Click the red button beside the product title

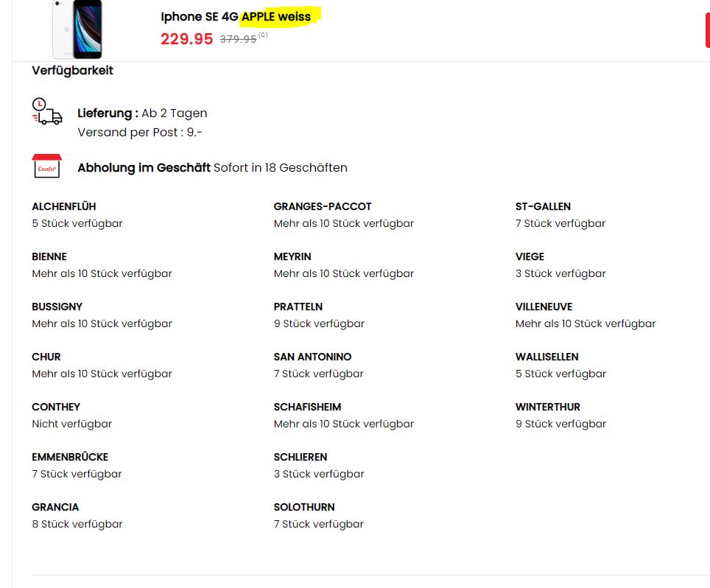pos(706,30)
